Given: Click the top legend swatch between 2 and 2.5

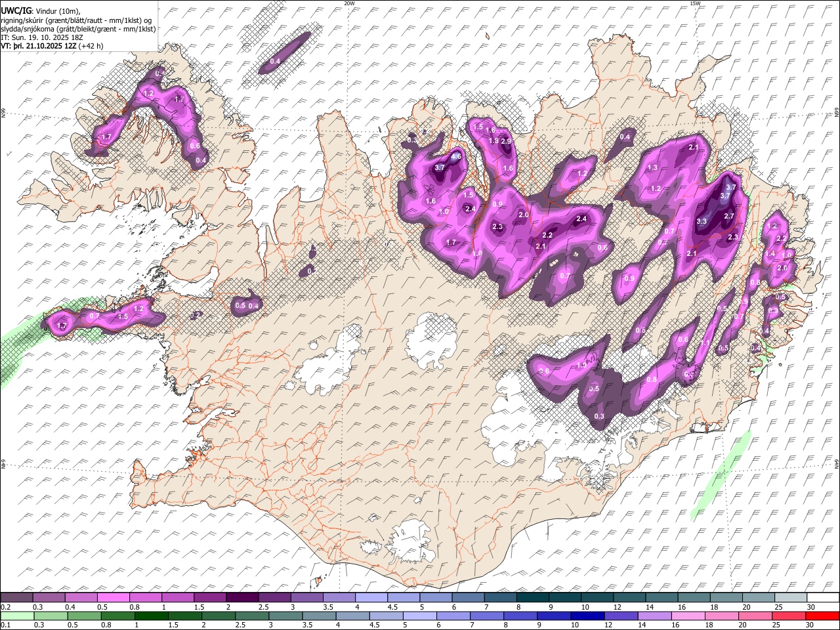Looking at the screenshot, I should coord(242,598).
